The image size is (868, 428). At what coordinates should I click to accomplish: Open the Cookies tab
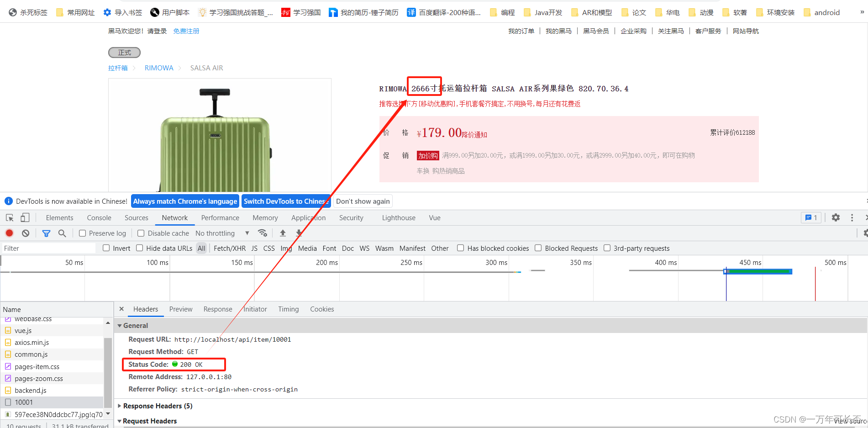click(x=322, y=309)
